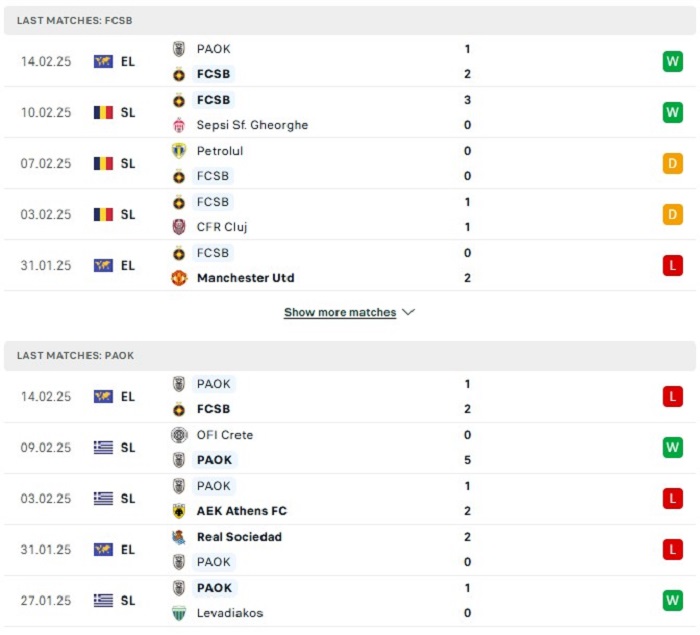
Task: Click the Petrolul club badge
Action: 179,151
